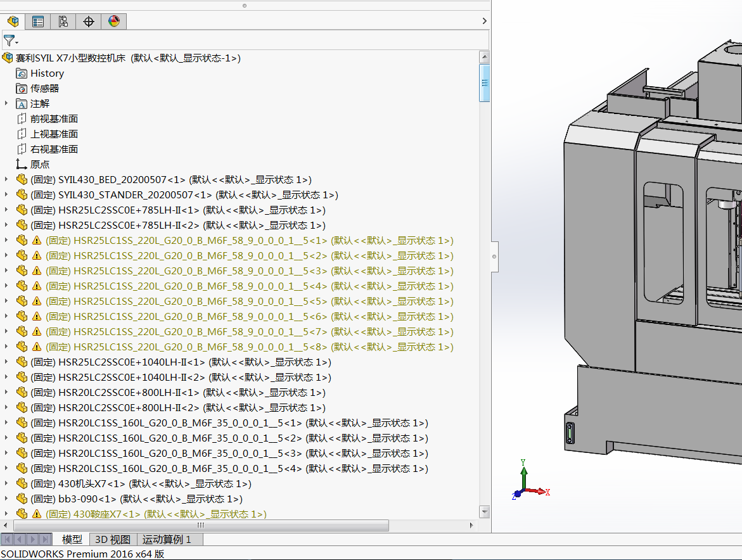This screenshot has width=742, height=560.
Task: Select HSR25LC1SS_220L ...5<2> row text
Action: coord(250,256)
